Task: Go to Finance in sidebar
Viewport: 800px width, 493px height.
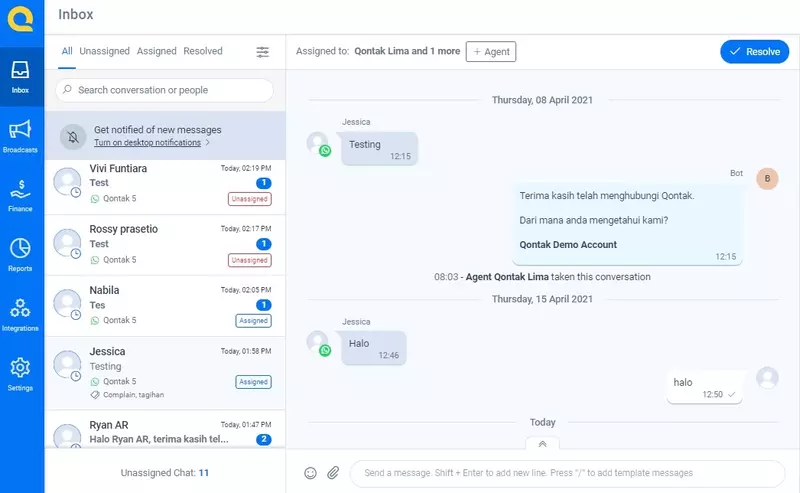Action: [21, 193]
